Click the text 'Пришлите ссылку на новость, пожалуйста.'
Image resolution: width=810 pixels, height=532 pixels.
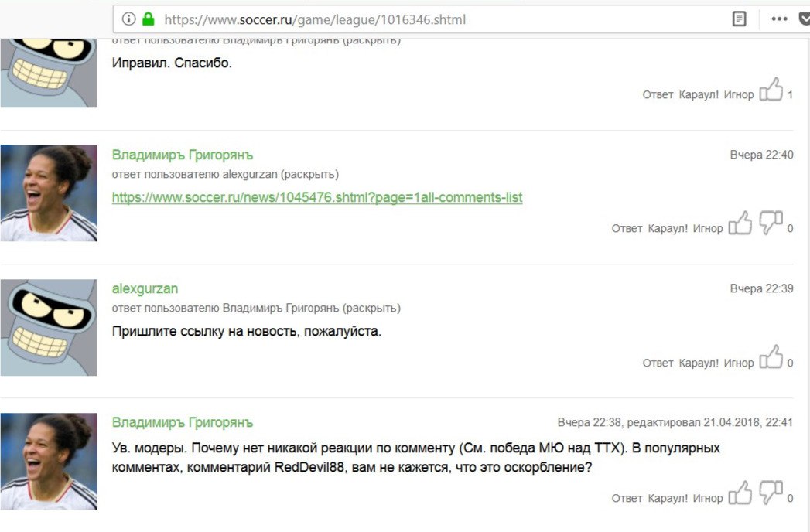point(247,332)
